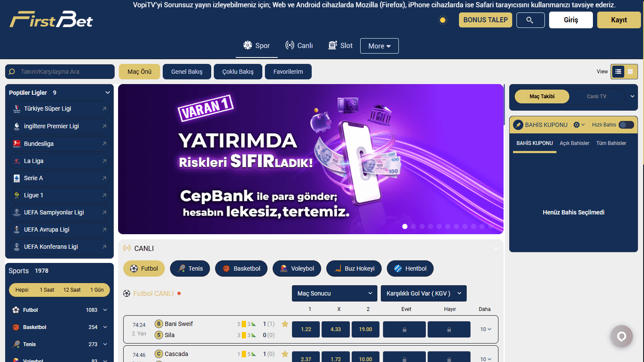The image size is (644, 362).
Task: Select the Tenis sport icon in CANLI filters
Action: point(182,268)
